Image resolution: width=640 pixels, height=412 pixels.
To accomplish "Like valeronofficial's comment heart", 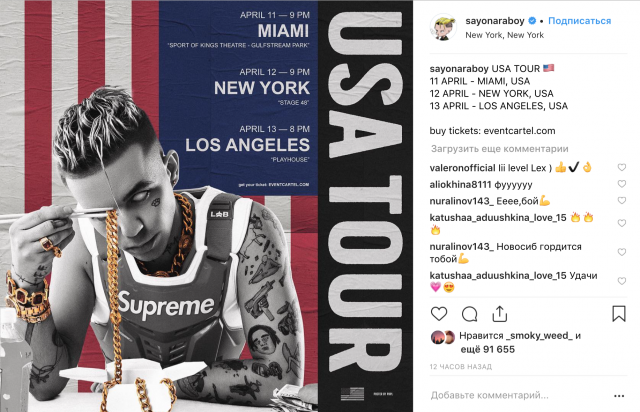I will click(x=622, y=167).
